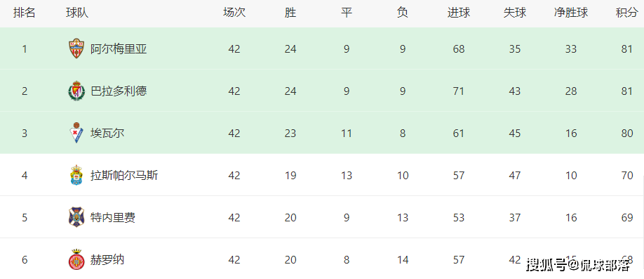Click the 排名 column header
644x279 pixels.
25,13
